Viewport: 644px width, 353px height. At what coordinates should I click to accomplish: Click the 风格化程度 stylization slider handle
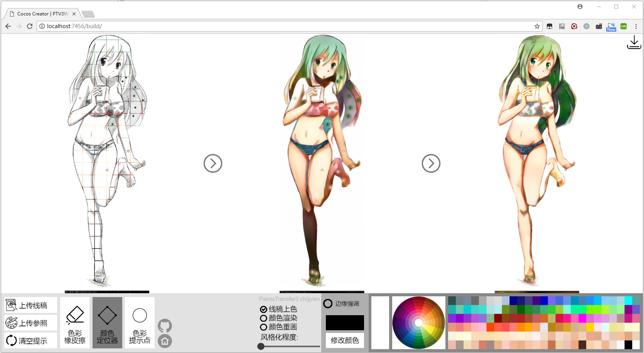[261, 346]
